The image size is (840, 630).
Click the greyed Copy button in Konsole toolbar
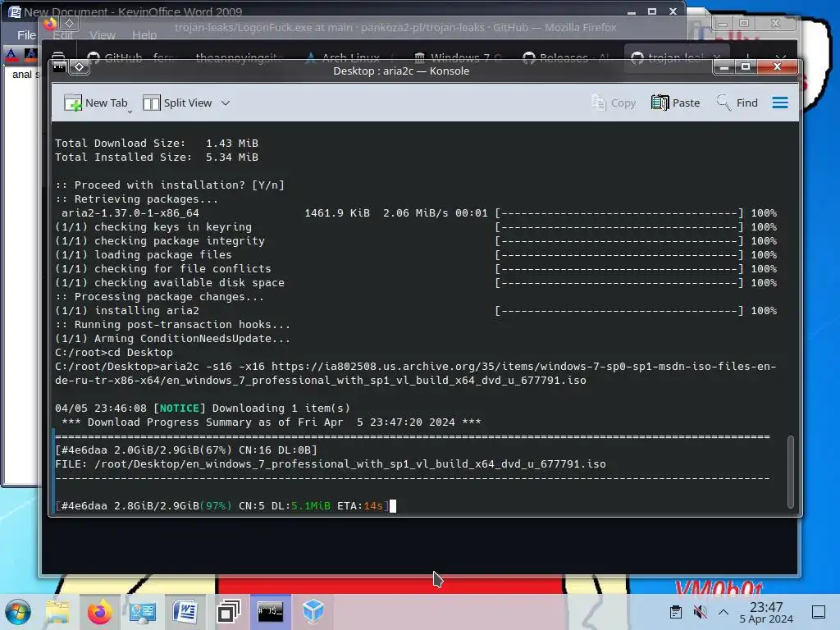pyautogui.click(x=614, y=103)
